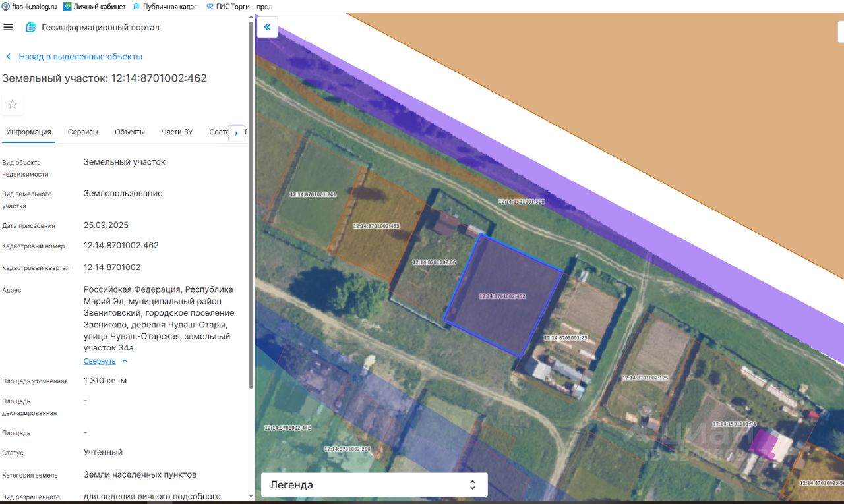Click the Геоинформационный портал title

[100, 28]
